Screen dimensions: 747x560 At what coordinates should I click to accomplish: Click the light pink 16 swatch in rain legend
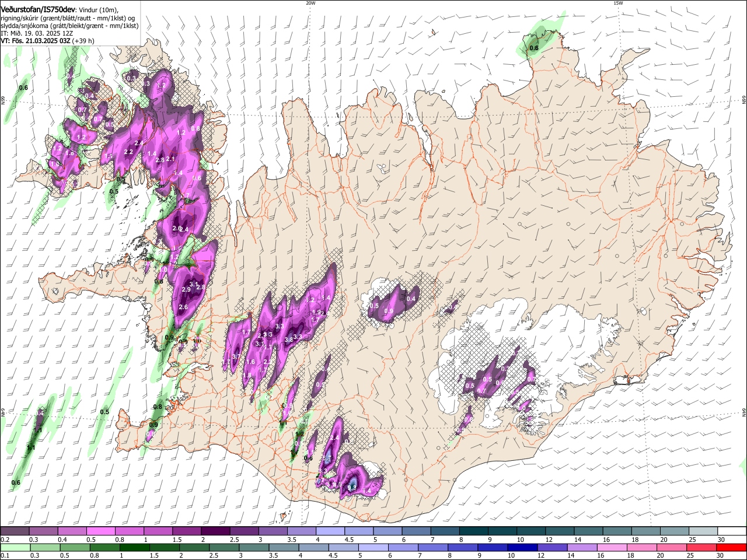click(612, 548)
